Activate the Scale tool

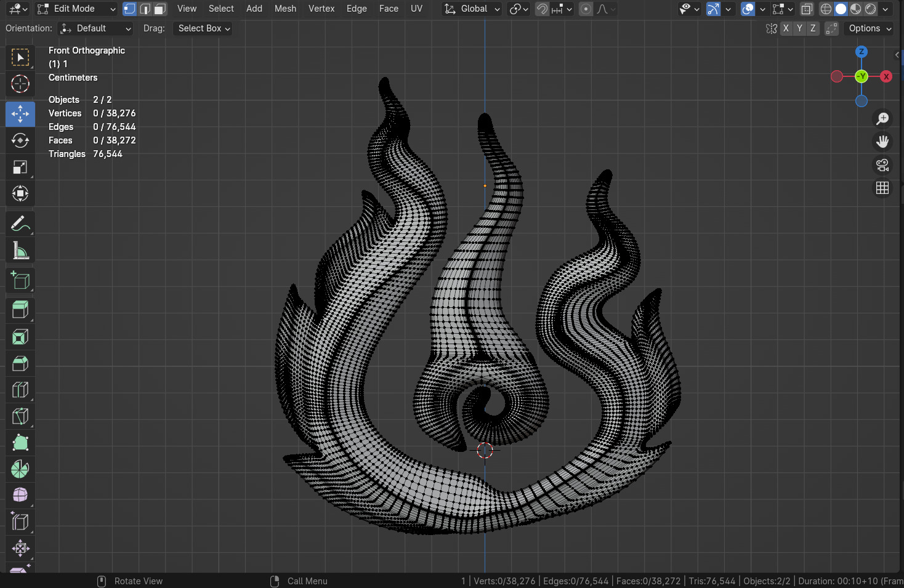tap(20, 167)
